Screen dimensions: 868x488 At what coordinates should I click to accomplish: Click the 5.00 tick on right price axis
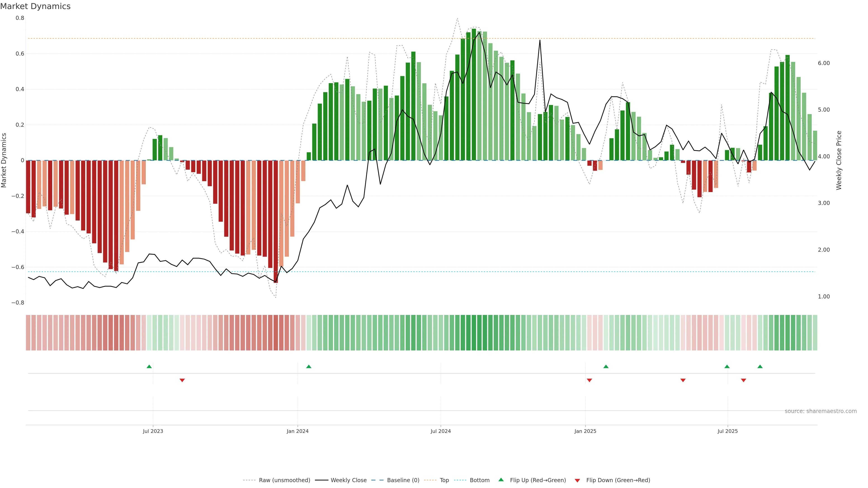(823, 110)
